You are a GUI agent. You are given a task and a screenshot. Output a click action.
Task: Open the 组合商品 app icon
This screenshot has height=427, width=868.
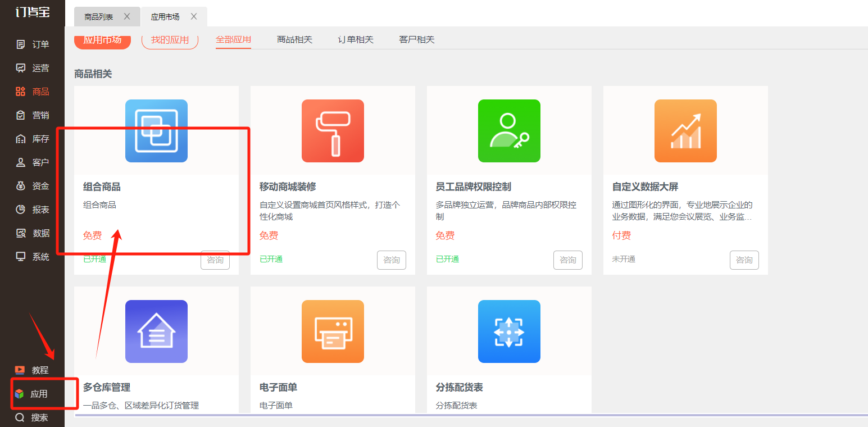156,131
